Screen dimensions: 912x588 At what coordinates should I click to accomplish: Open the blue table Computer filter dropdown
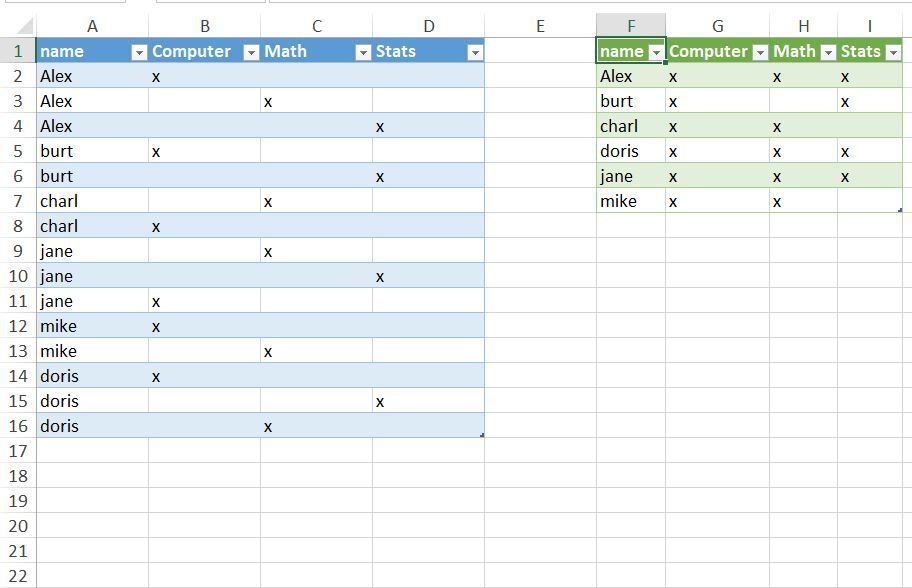pyautogui.click(x=251, y=53)
